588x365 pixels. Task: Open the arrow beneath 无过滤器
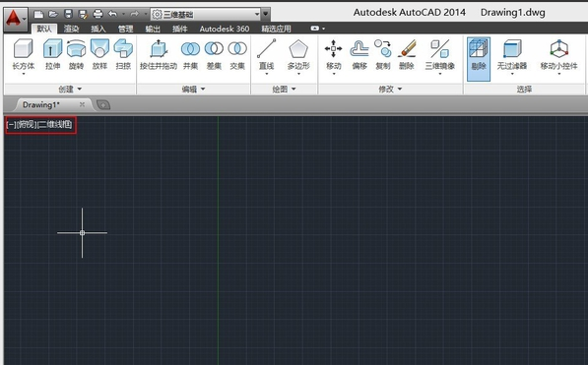(x=512, y=74)
